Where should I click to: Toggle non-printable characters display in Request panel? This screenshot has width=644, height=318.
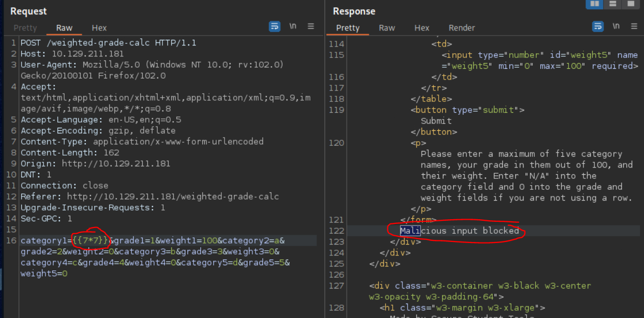tap(293, 26)
